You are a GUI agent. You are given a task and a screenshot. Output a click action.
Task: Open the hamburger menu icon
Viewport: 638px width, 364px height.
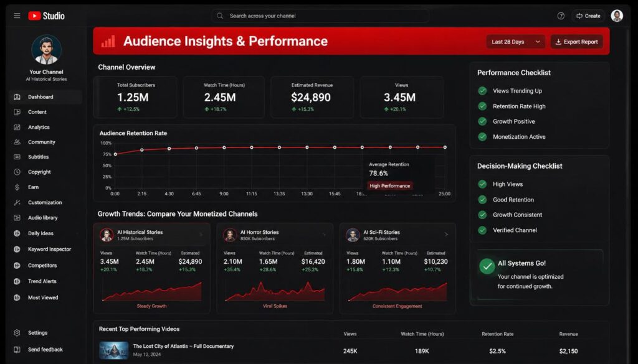[17, 16]
